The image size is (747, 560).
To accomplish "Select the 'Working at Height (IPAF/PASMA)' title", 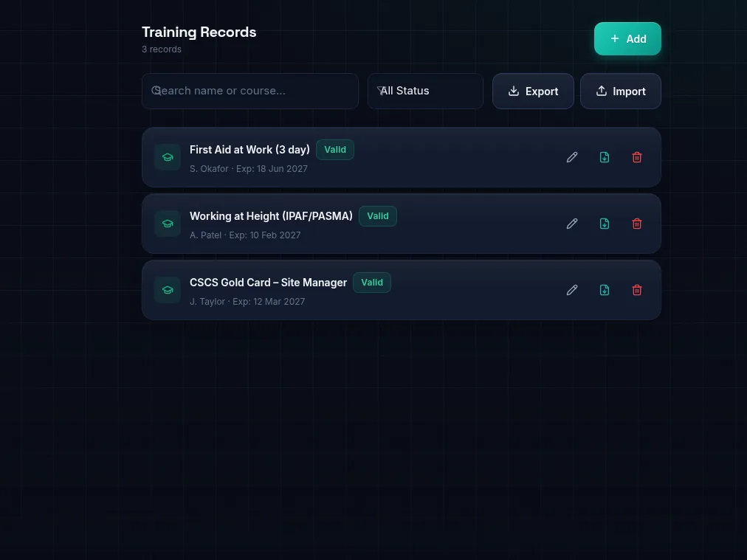I will pyautogui.click(x=271, y=216).
